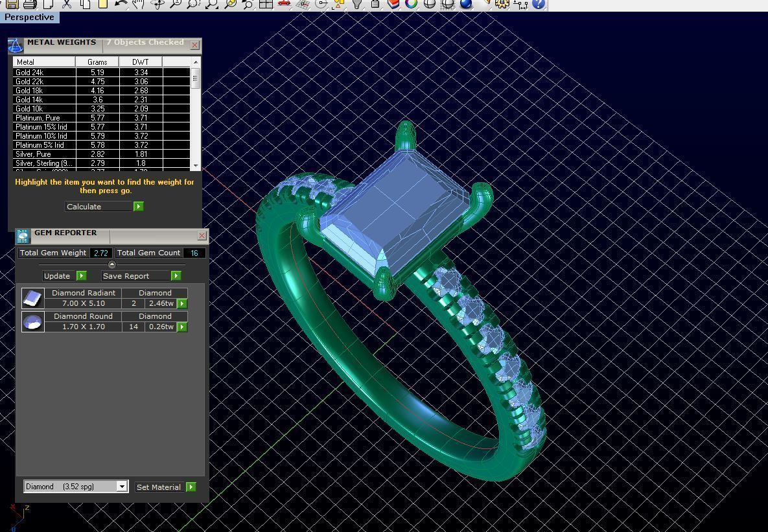Select the Gold 22k row

(101, 81)
